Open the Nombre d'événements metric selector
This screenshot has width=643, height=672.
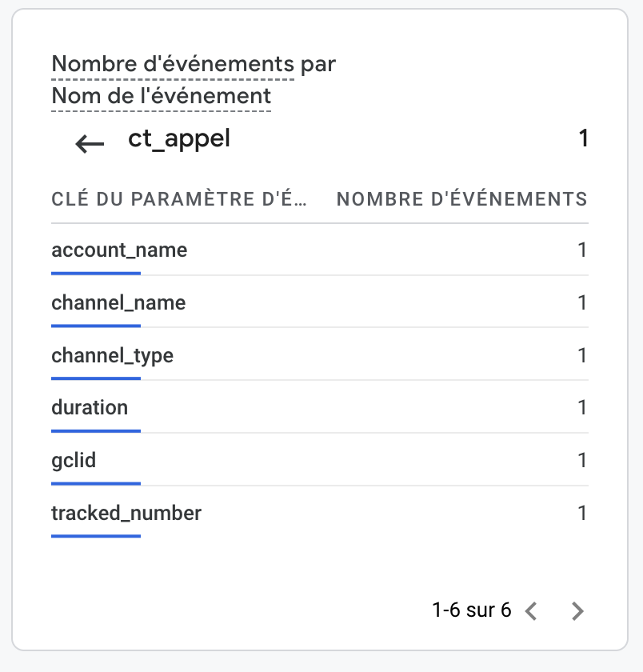(173, 64)
